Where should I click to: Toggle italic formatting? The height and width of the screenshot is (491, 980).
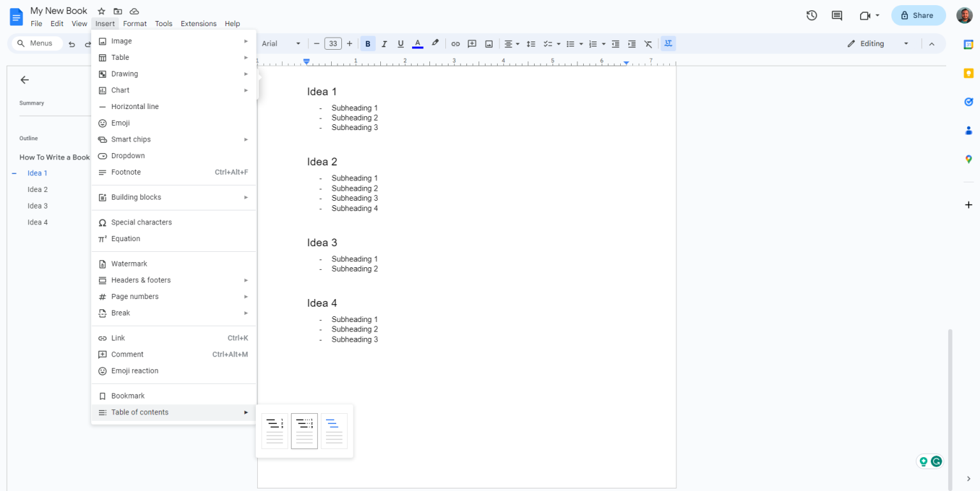[x=384, y=43]
